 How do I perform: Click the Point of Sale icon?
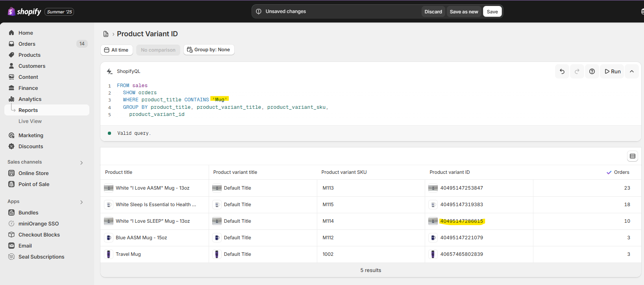[x=11, y=184]
